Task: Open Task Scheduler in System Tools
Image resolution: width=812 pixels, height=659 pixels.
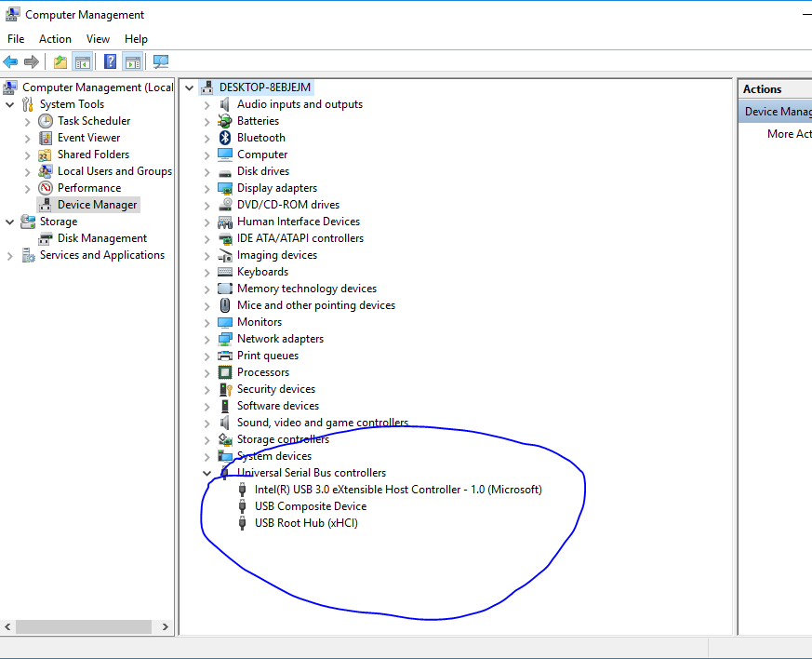Action: 93,121
